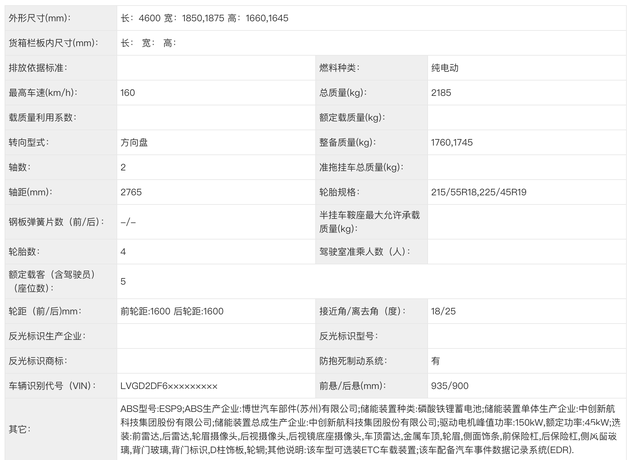
Task: Click the 钢板弹簧片数 label cell
Action: 57,221
